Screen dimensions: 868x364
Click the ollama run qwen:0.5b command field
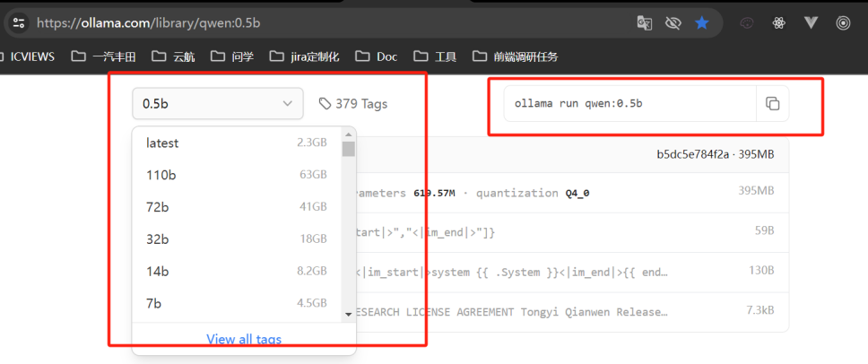pyautogui.click(x=630, y=103)
